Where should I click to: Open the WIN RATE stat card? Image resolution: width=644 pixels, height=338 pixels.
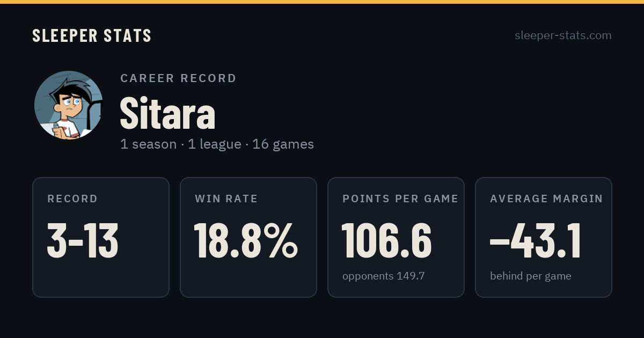(248, 237)
